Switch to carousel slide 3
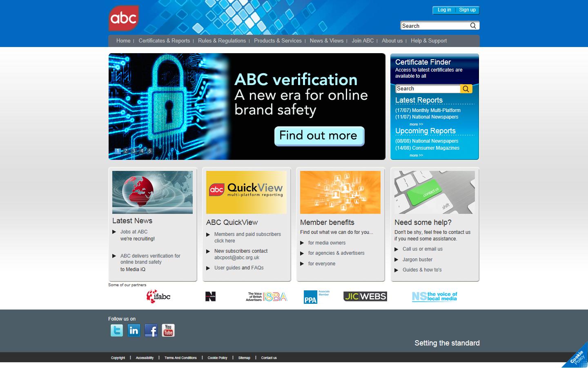Screen dimensions: 588x368 tap(134, 151)
